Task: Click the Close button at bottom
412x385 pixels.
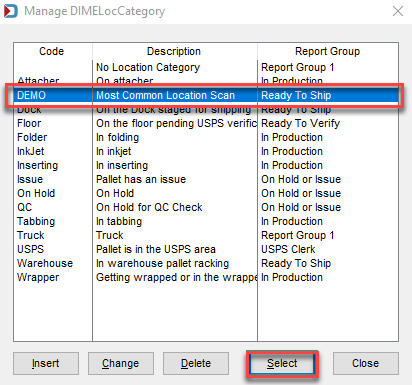Action: coord(366,363)
